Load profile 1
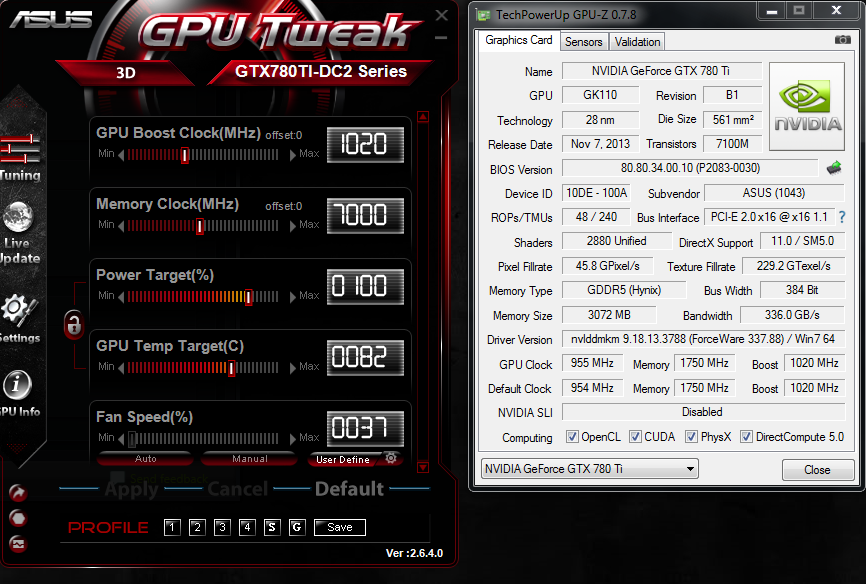 tap(172, 527)
